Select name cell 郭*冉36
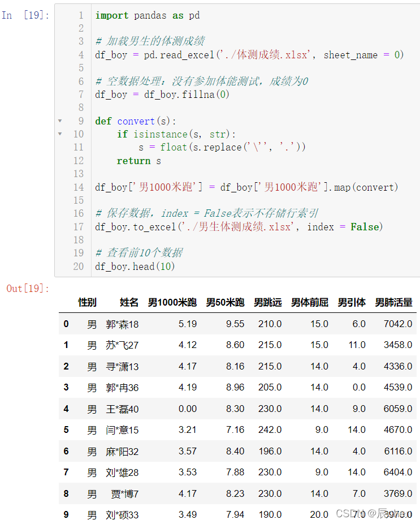The image size is (420, 524). (x=122, y=388)
